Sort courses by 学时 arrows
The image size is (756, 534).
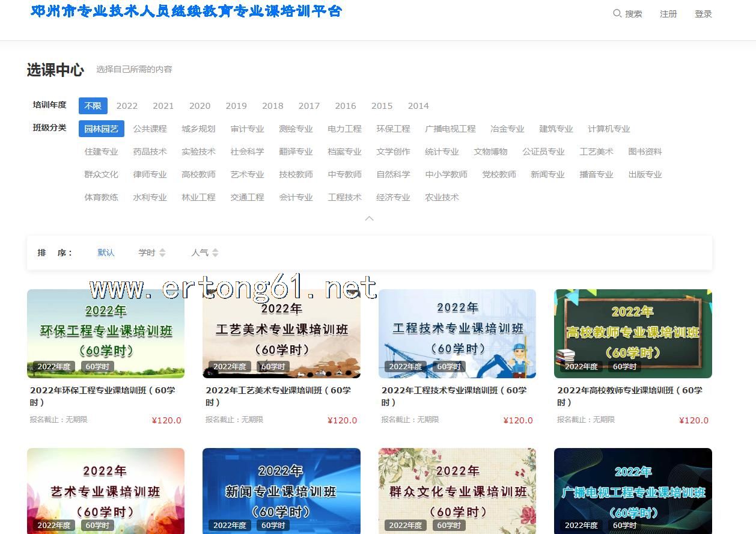[162, 253]
